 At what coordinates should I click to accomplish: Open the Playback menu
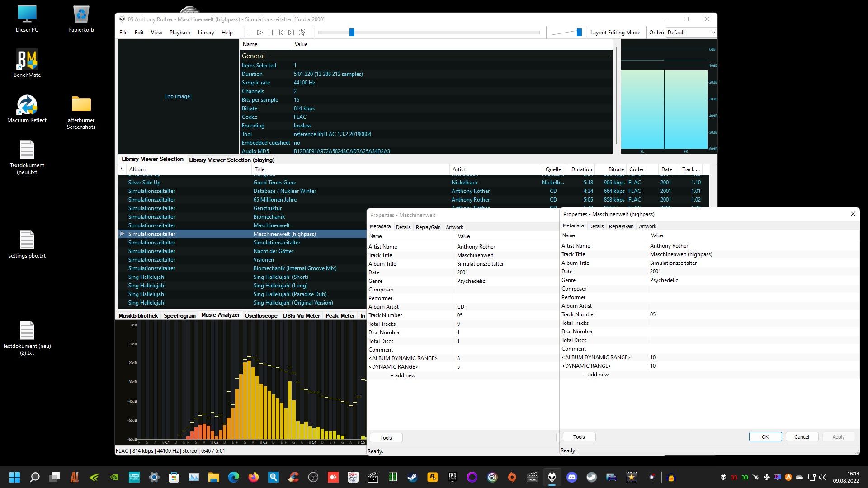180,33
